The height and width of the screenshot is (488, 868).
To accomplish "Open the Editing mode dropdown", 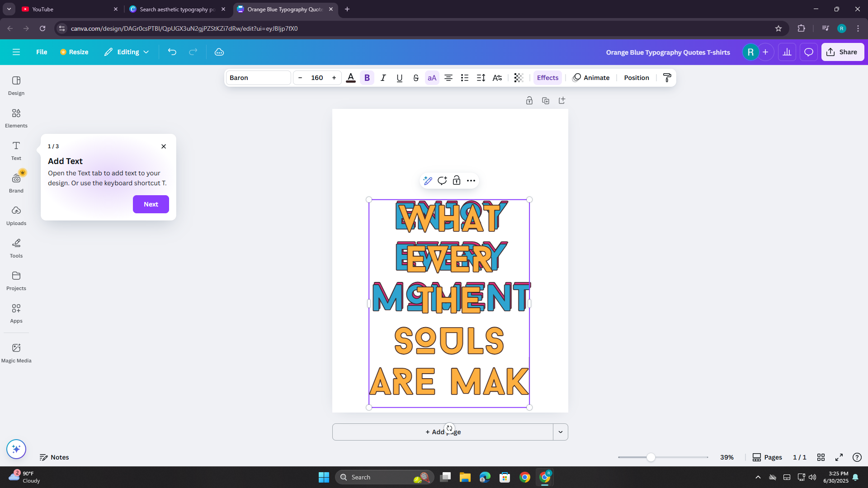I will tap(127, 52).
